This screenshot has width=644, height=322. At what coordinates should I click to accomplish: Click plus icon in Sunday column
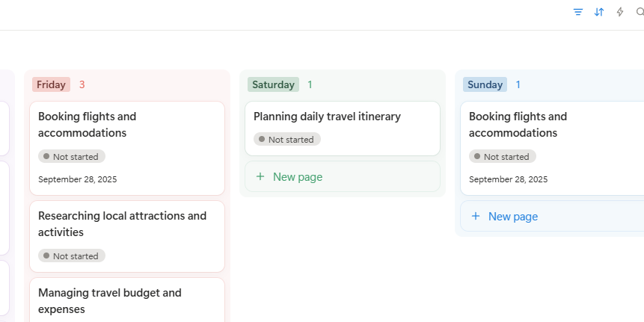[476, 217]
